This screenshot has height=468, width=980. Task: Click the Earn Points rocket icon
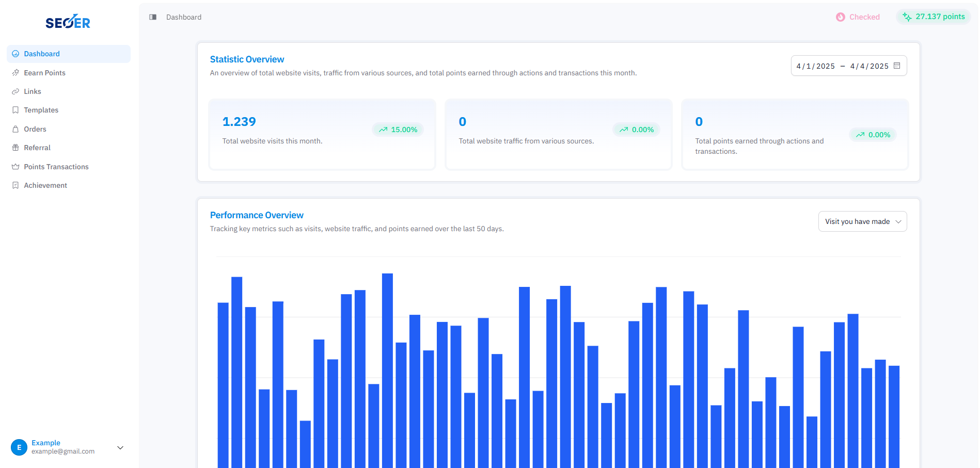[x=15, y=73]
